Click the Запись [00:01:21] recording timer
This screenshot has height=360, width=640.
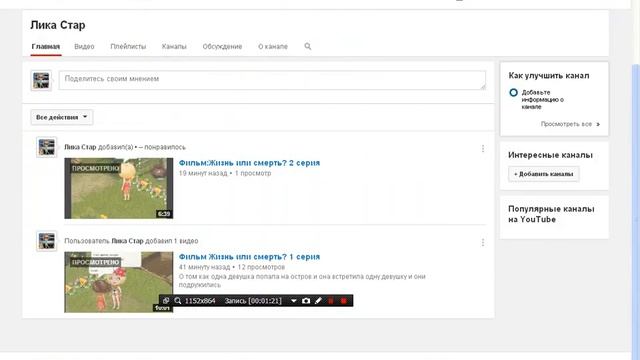[253, 301]
